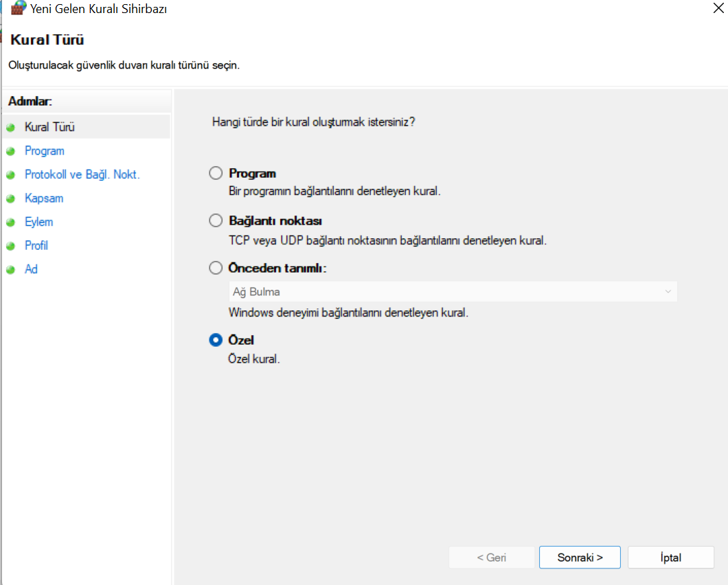Image resolution: width=728 pixels, height=585 pixels.
Task: Open the Protokoll ve Bağl. Nokt. step
Action: tap(82, 174)
